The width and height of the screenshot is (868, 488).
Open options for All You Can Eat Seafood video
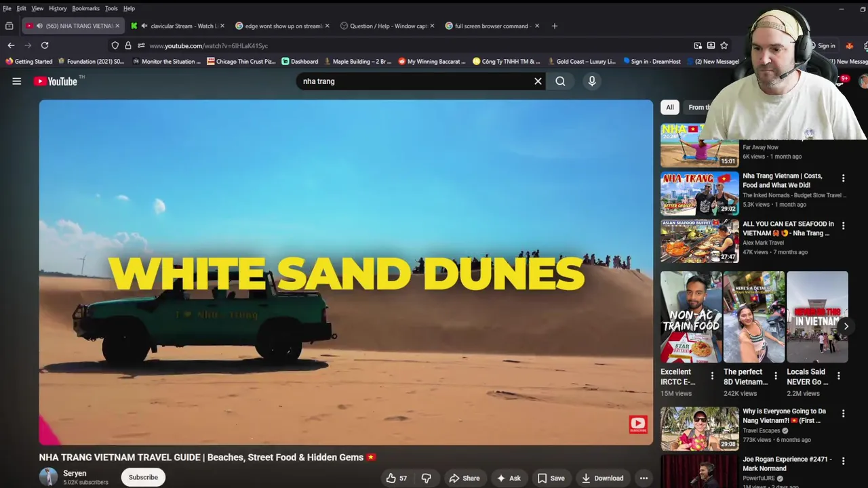pos(843,226)
